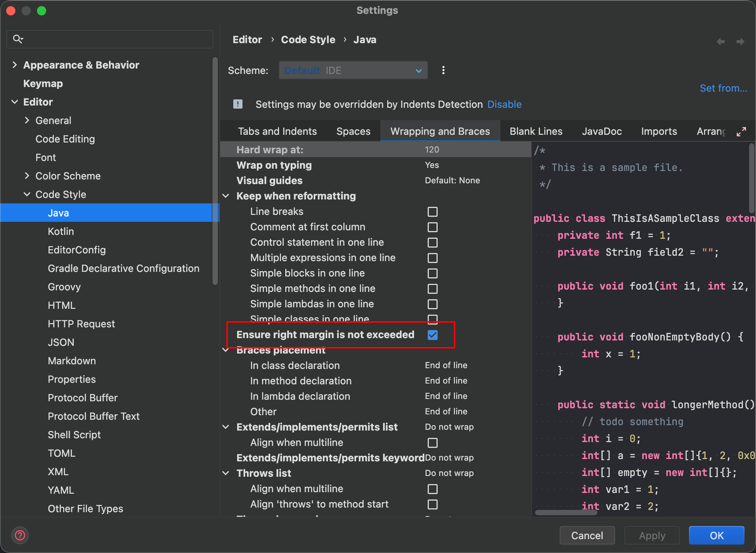The image size is (756, 553).
Task: Switch to the Blank Lines tab
Action: pyautogui.click(x=536, y=131)
